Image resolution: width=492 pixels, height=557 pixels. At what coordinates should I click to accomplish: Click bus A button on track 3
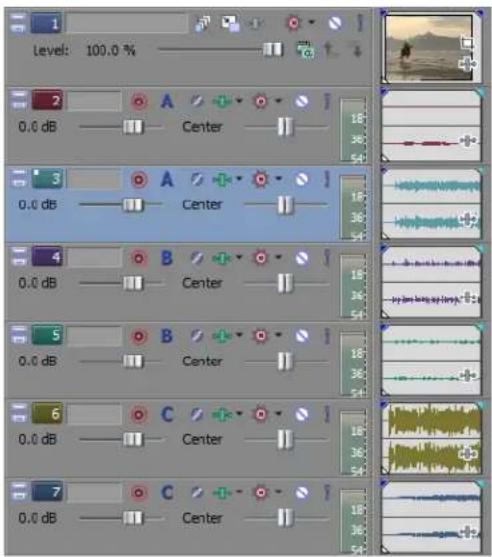click(167, 179)
